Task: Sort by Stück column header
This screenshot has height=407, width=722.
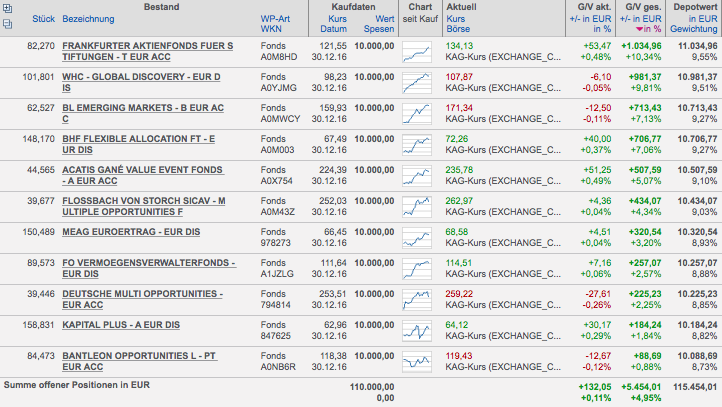Action: 43,19
